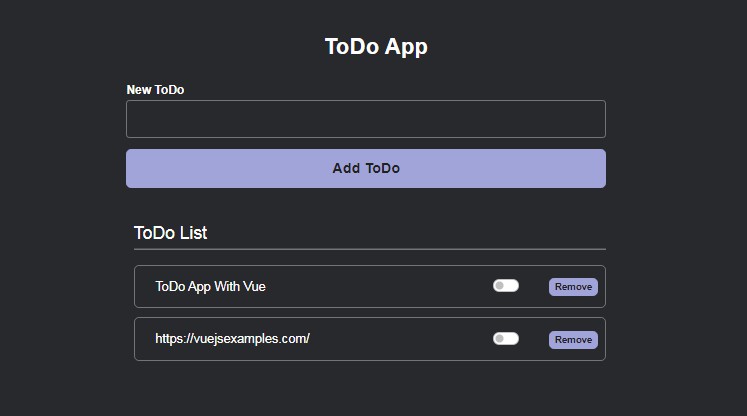Delete the first todo using its Remove button
The width and height of the screenshot is (747, 416).
point(573,287)
